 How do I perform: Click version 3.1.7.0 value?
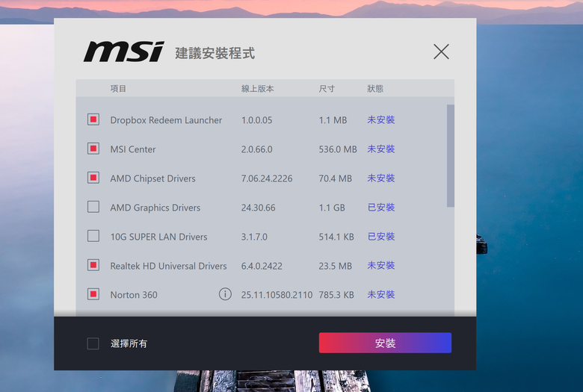[x=254, y=237]
